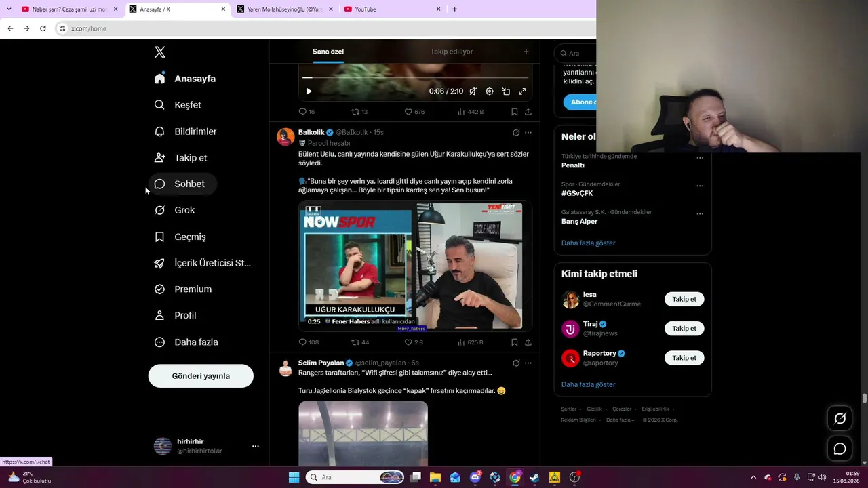The image size is (868, 488).
Task: Open more options for the Penaltı trend
Action: pyautogui.click(x=700, y=158)
